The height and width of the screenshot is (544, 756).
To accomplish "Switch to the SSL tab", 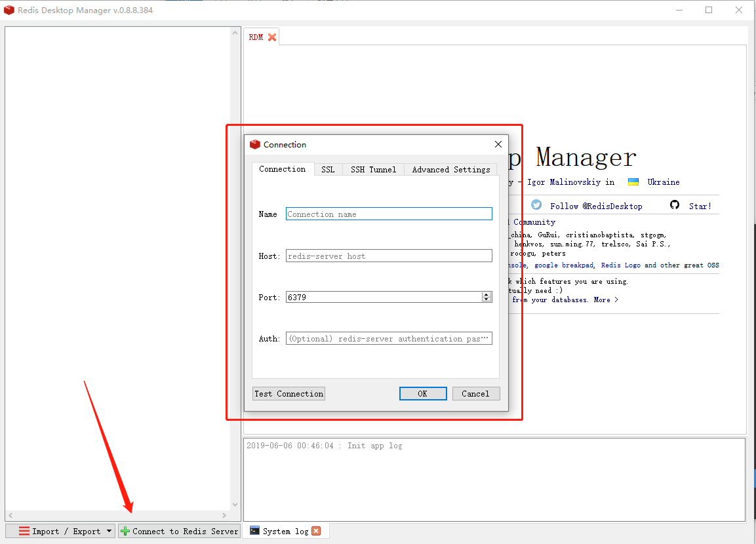I will point(328,170).
